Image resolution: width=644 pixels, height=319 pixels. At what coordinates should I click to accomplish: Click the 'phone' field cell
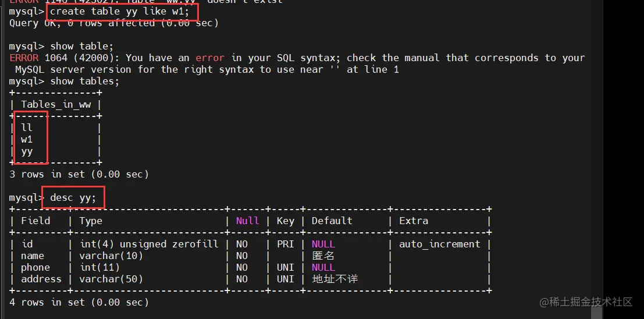pyautogui.click(x=35, y=268)
